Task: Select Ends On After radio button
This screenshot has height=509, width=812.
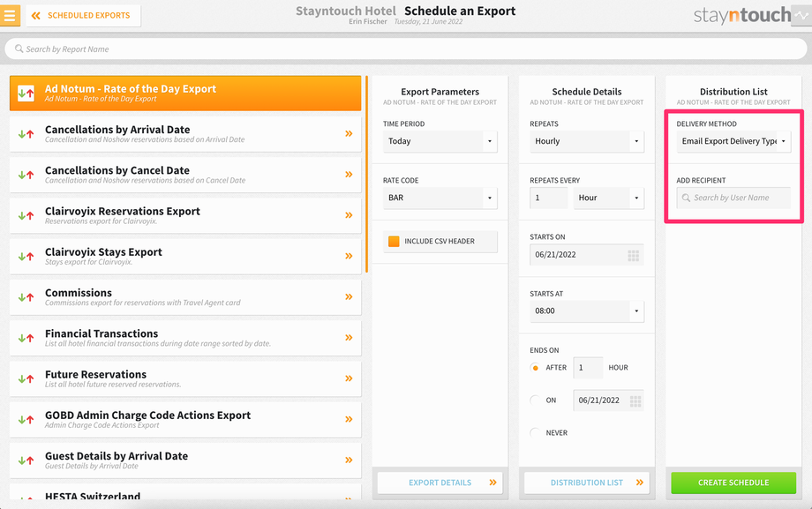Action: (x=535, y=368)
